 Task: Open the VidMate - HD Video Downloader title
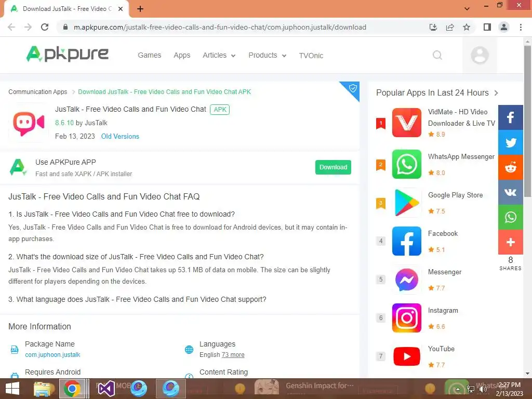click(461, 117)
